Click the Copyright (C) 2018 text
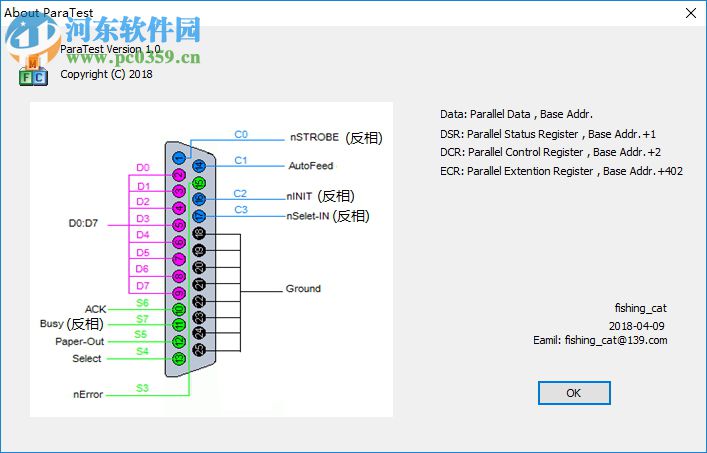The width and height of the screenshot is (707, 453). coord(106,74)
